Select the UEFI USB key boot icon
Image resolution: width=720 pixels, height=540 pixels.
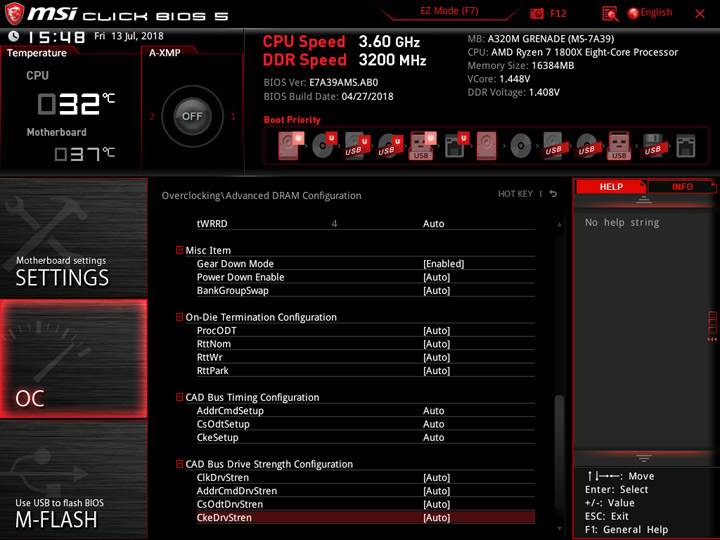click(x=422, y=146)
